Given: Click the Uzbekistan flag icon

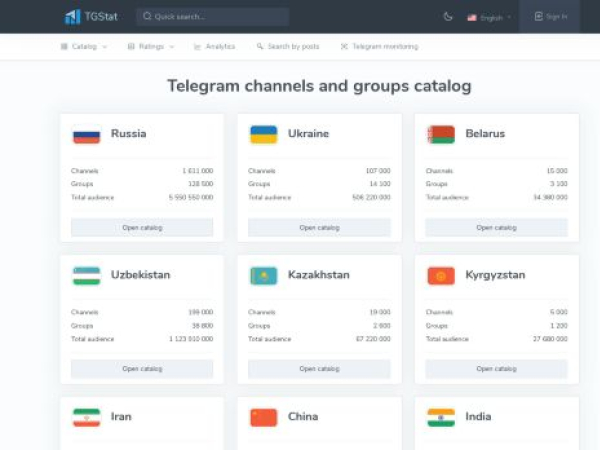Looking at the screenshot, I should click(86, 276).
